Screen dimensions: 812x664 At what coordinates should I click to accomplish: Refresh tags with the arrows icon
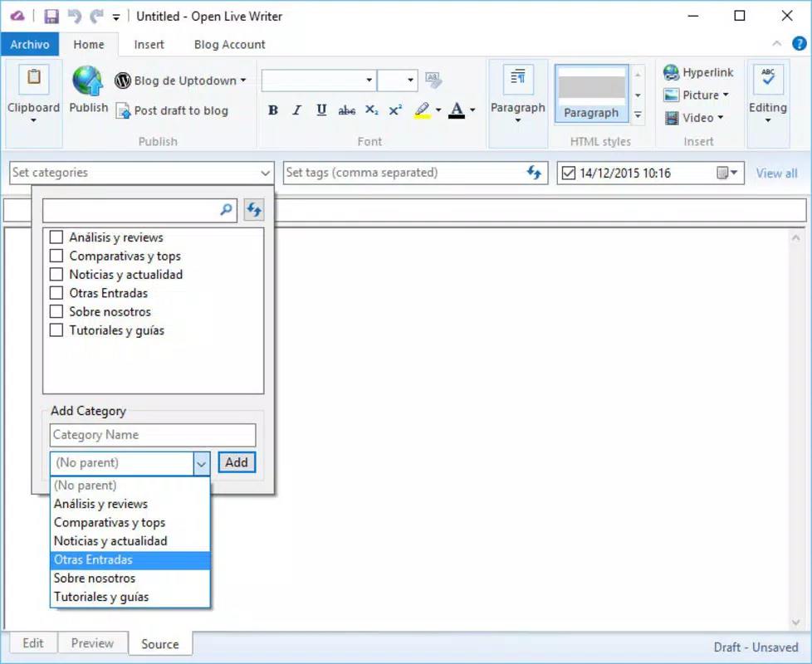pyautogui.click(x=534, y=173)
